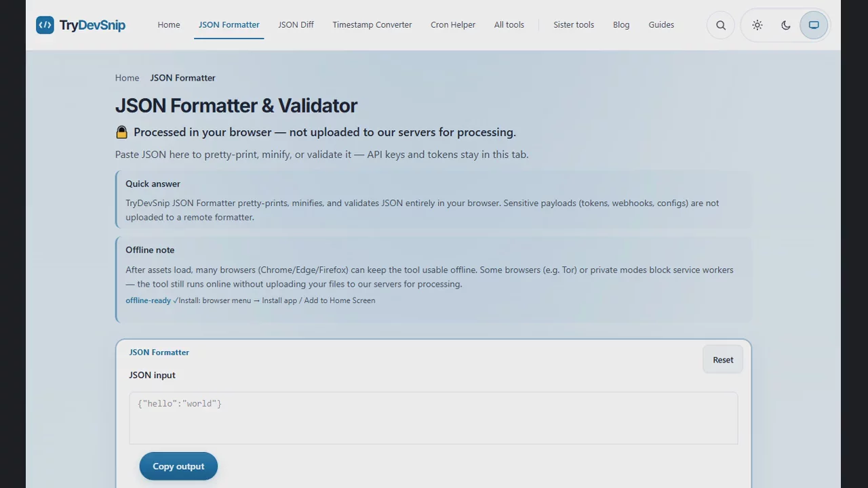Focus the JSON input text area
The width and height of the screenshot is (868, 488).
433,418
